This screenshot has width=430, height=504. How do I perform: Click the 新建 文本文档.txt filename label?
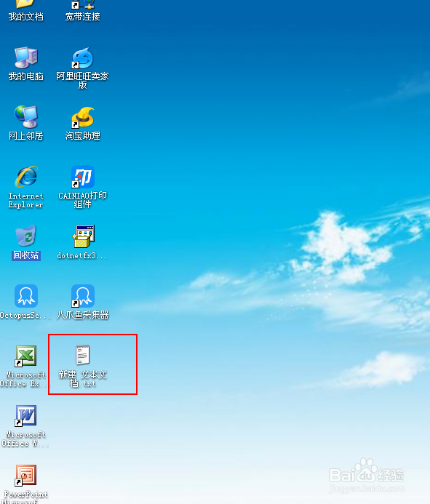pos(83,379)
